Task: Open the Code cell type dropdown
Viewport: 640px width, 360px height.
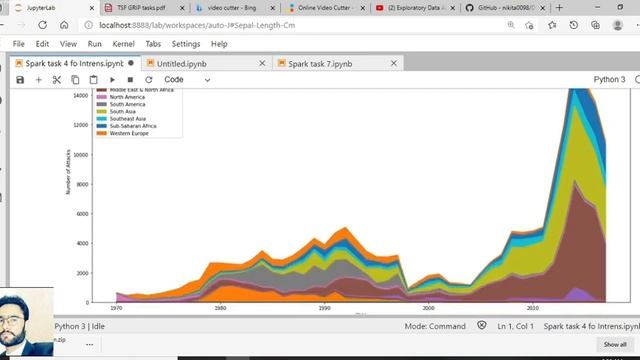Action: coord(187,80)
